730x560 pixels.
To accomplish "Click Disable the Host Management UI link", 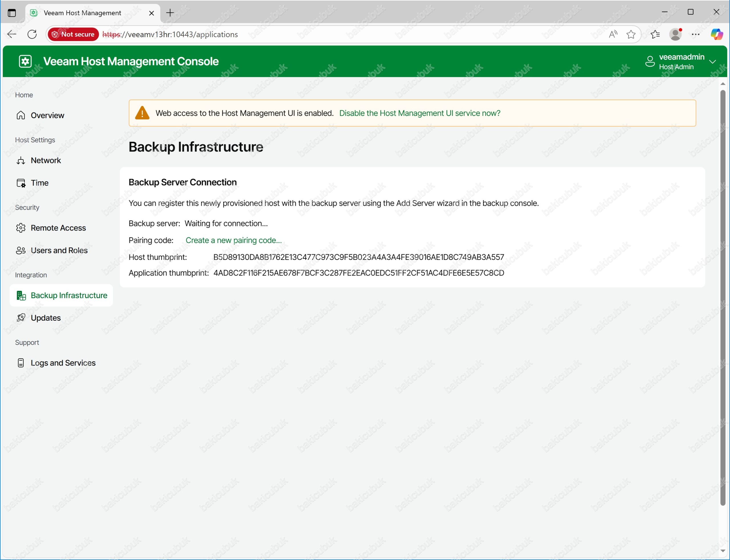I will [419, 113].
